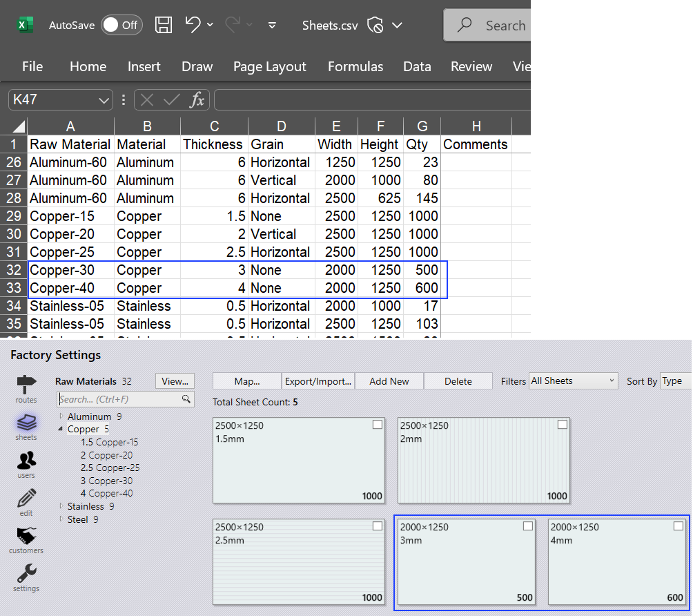Click the Insert Function fx icon
Viewport: 693px width, 616px height.
[197, 100]
